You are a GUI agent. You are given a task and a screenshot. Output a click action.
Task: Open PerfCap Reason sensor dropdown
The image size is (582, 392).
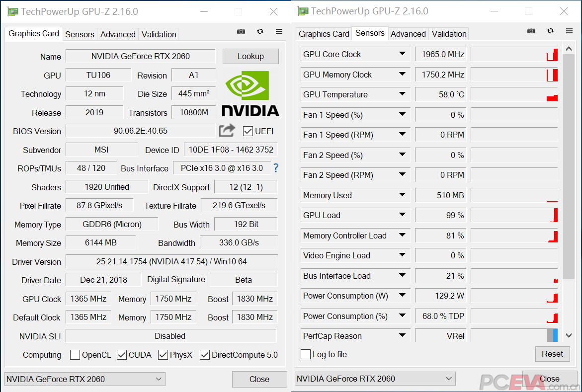[x=402, y=335]
